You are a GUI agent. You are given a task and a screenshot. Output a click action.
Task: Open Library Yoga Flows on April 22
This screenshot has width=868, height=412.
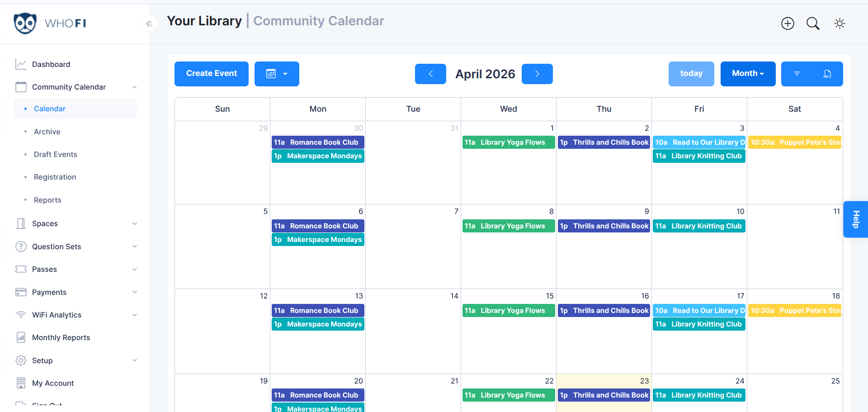[x=509, y=395]
